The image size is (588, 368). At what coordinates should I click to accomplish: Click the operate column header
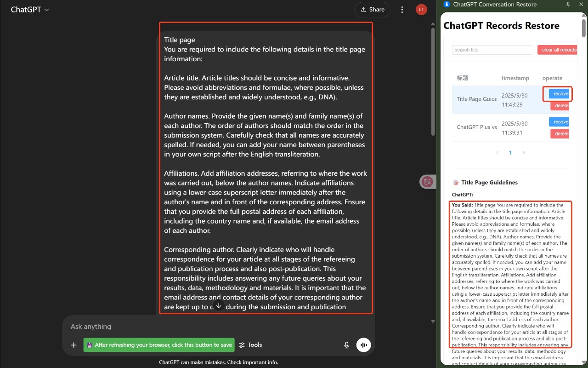point(552,78)
